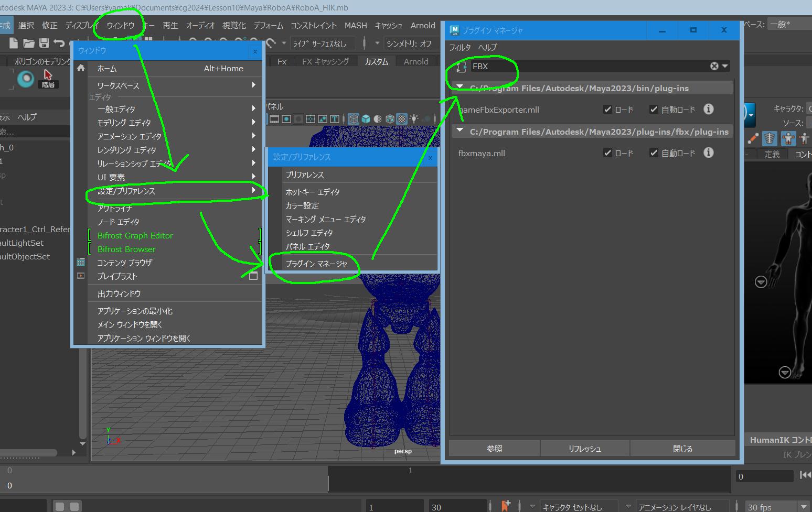Open the filter history dropdown arrow

pyautogui.click(x=725, y=66)
